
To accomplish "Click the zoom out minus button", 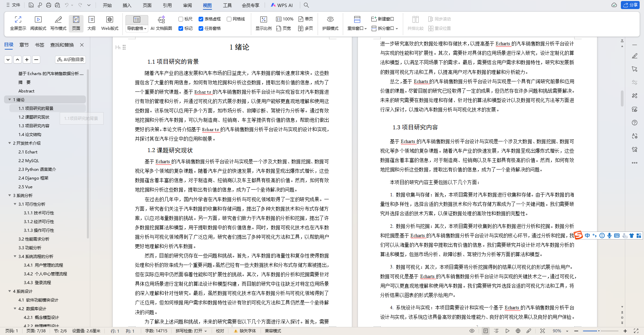I will pos(576,331).
